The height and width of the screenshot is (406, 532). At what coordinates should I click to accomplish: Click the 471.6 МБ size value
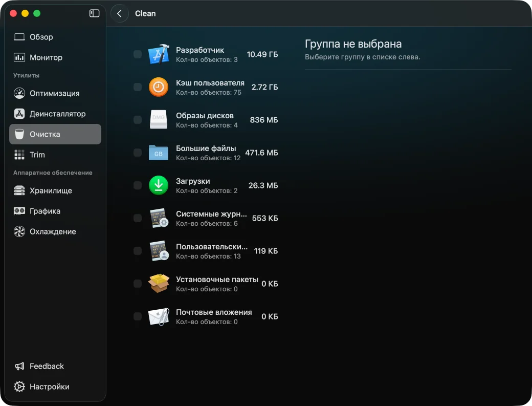pos(261,153)
